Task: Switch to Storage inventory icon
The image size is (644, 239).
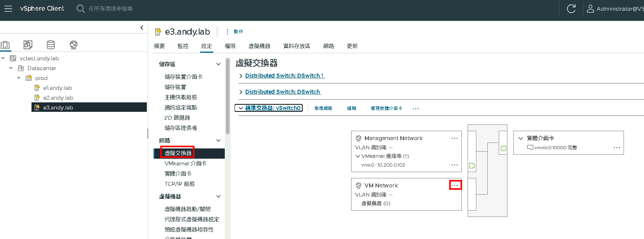Action: tap(51, 45)
